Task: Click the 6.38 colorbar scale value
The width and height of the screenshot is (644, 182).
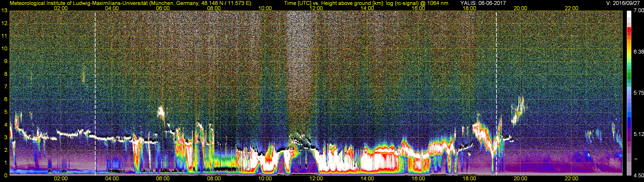Action: click(x=639, y=52)
